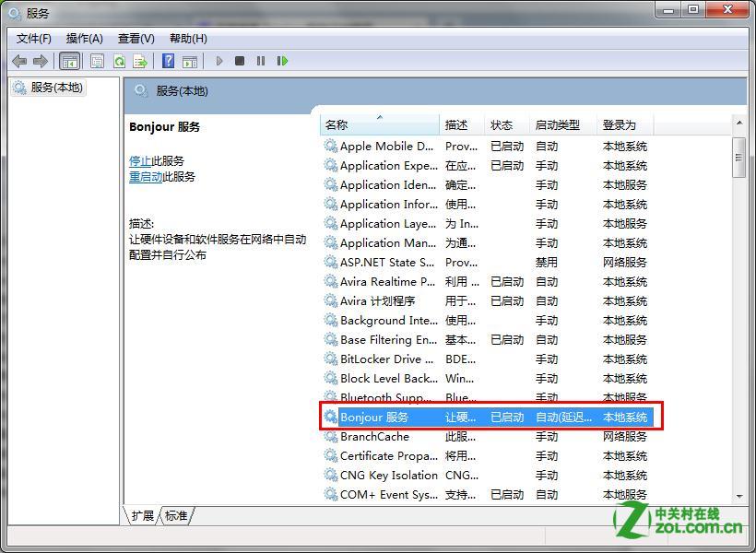Open the 操作(A) menu
Image resolution: width=756 pixels, height=553 pixels.
[85, 39]
